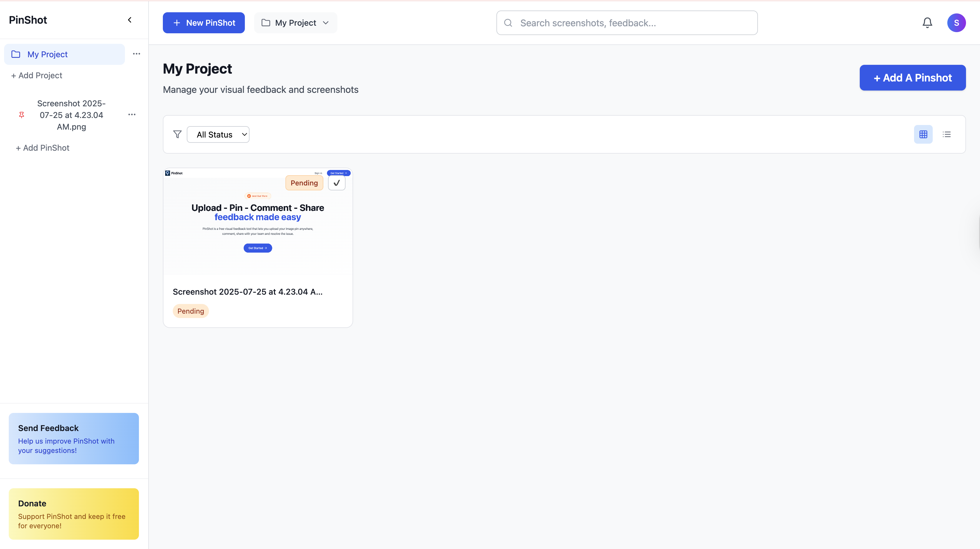Switch to grid view

pos(923,134)
